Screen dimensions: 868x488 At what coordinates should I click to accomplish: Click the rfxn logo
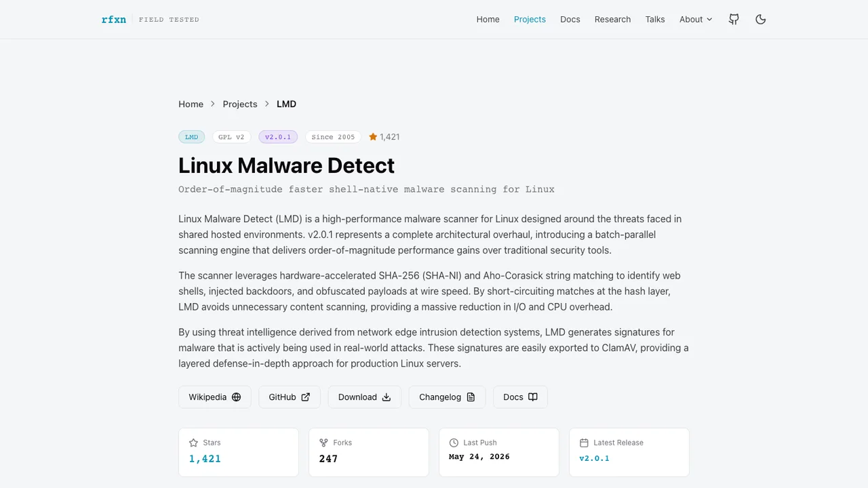click(114, 19)
